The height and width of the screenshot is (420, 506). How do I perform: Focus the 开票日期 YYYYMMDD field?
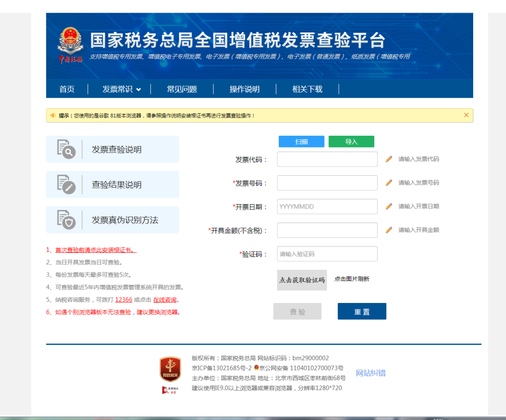327,206
